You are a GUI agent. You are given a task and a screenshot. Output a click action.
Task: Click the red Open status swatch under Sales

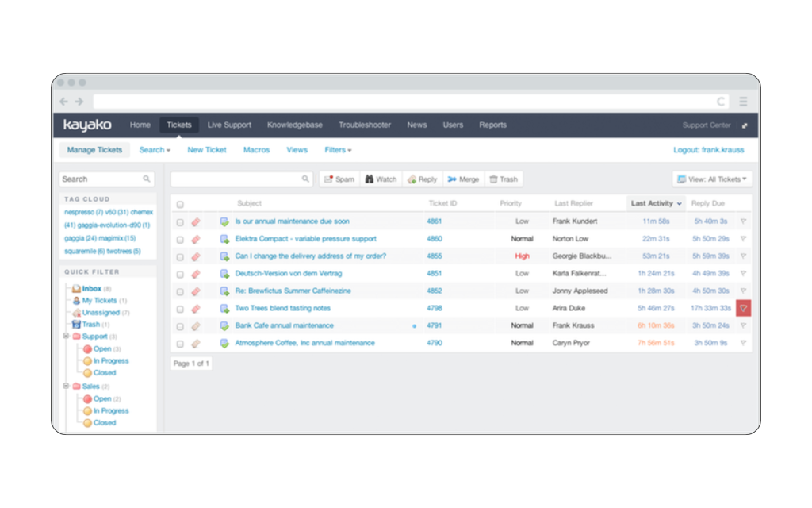tap(87, 398)
